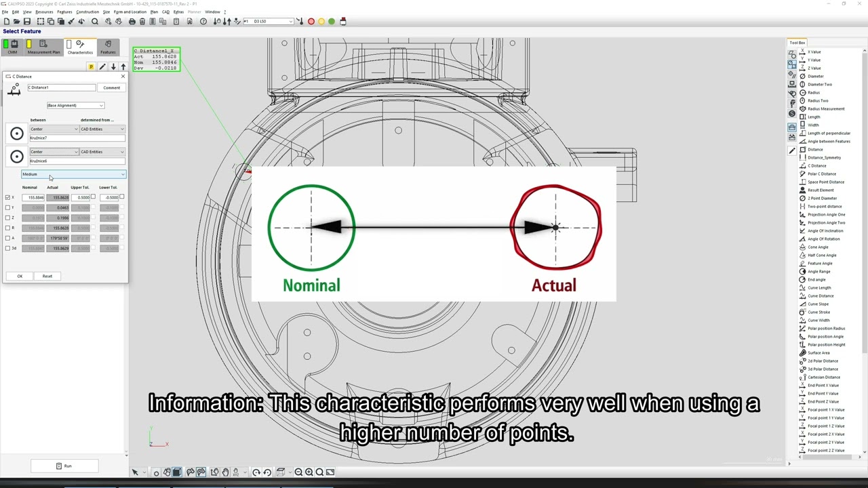Image resolution: width=868 pixels, height=488 pixels.
Task: Click the printer icon in top toolbar
Action: (x=132, y=22)
